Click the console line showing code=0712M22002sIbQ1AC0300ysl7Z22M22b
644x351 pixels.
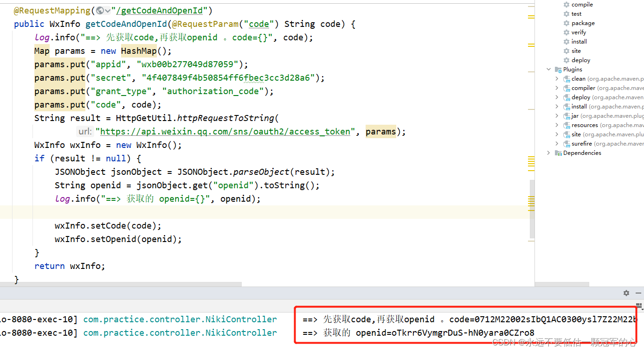[470, 319]
